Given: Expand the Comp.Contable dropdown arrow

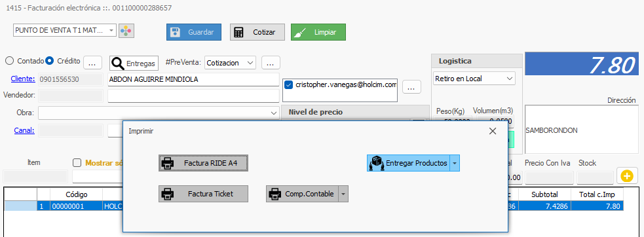Looking at the screenshot, I should 343,193.
